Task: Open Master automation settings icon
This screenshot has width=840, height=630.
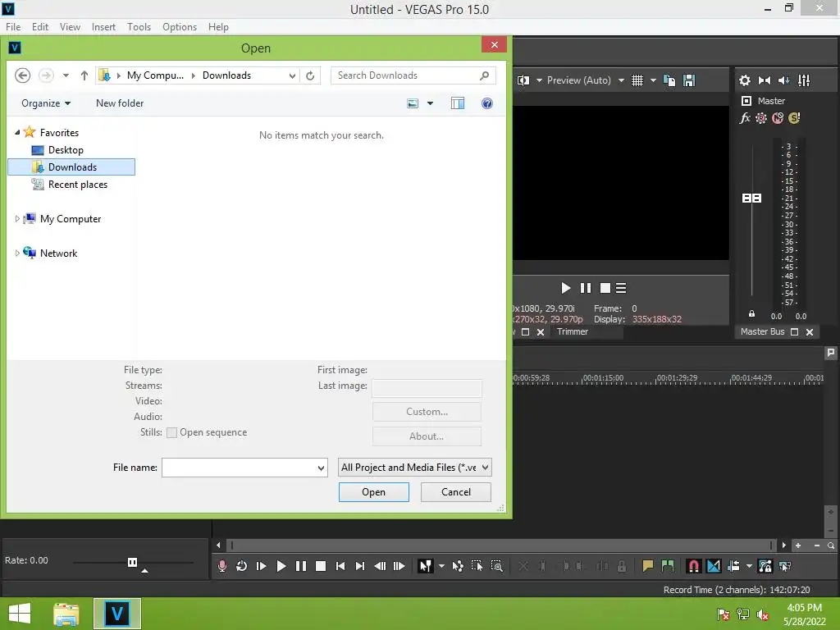Action: click(761, 118)
